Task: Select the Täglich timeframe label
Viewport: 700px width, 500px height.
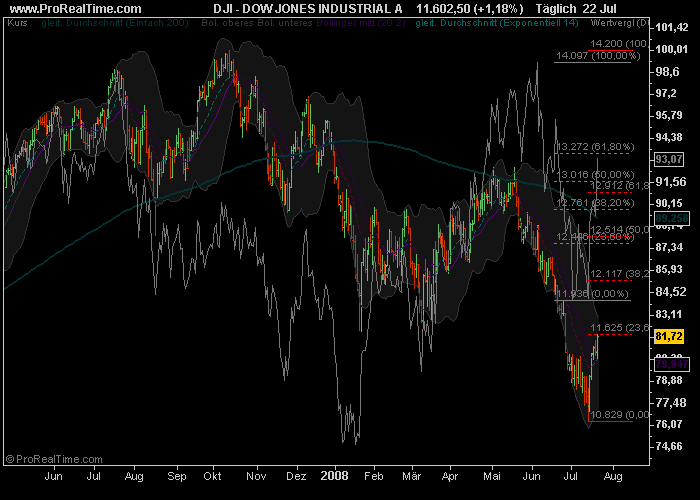Action: [556, 8]
